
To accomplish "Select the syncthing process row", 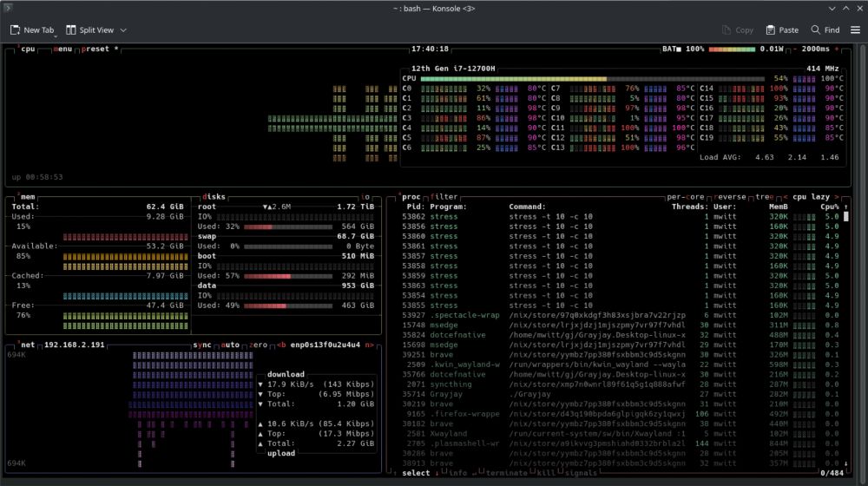I will click(x=621, y=384).
